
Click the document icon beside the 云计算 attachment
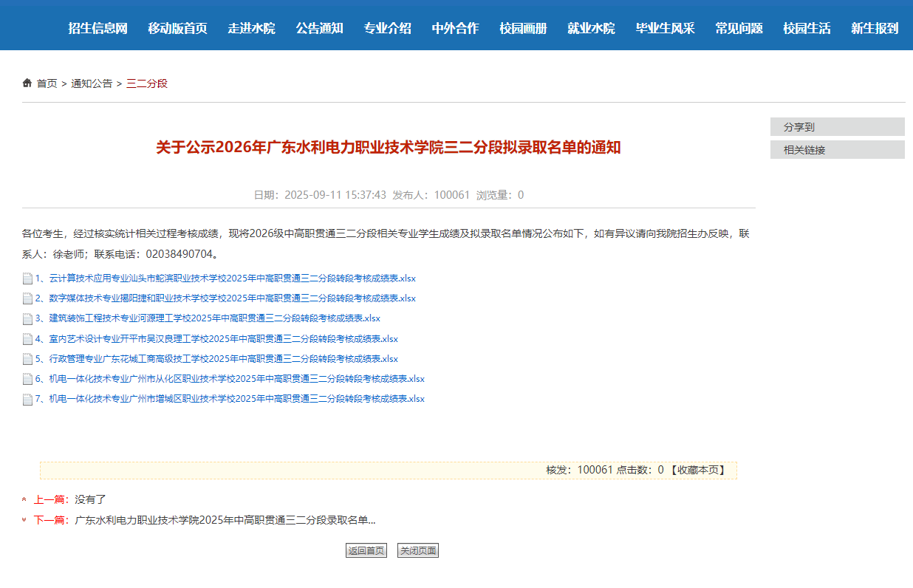27,278
